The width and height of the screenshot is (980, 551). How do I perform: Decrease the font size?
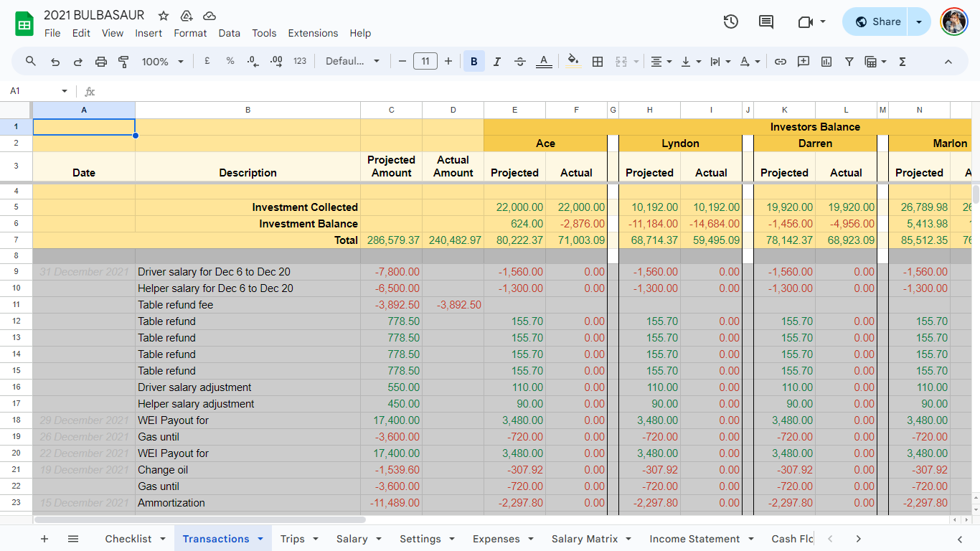click(x=402, y=62)
